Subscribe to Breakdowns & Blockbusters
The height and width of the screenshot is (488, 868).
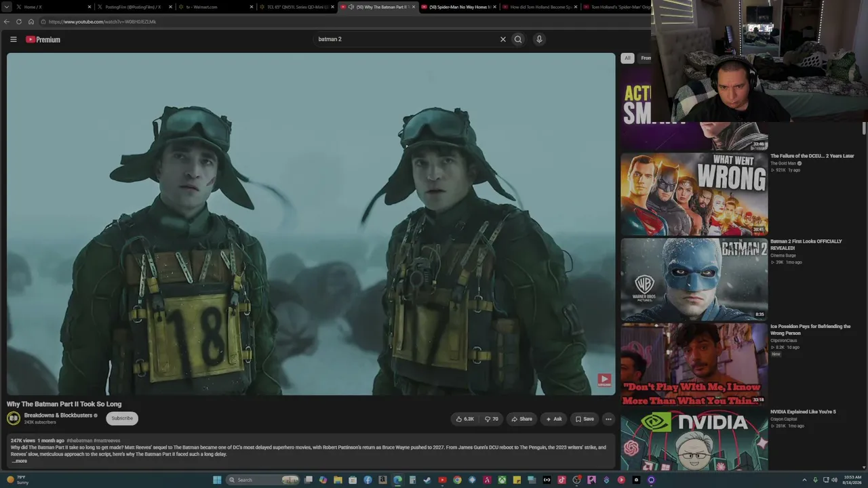click(122, 418)
